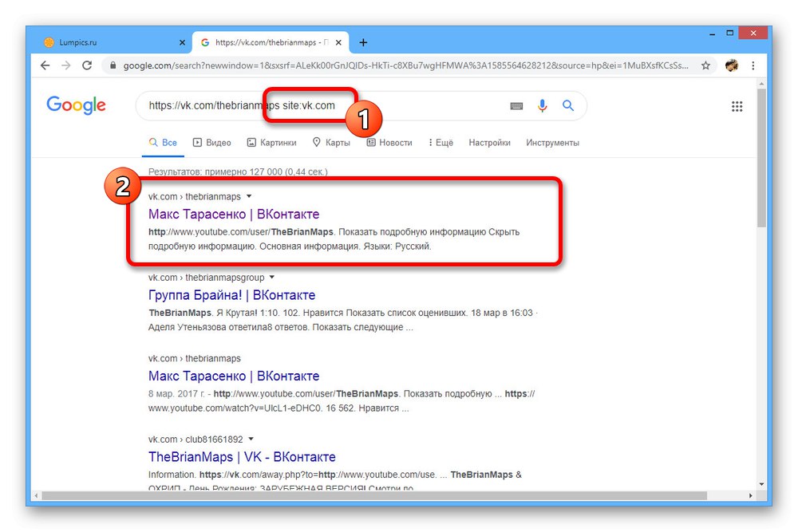The height and width of the screenshot is (532, 798).
Task: Open the Chrome three-dot menu
Action: point(753,65)
